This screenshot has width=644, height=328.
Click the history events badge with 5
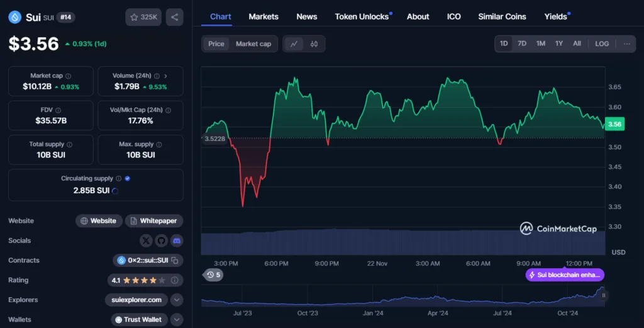213,275
